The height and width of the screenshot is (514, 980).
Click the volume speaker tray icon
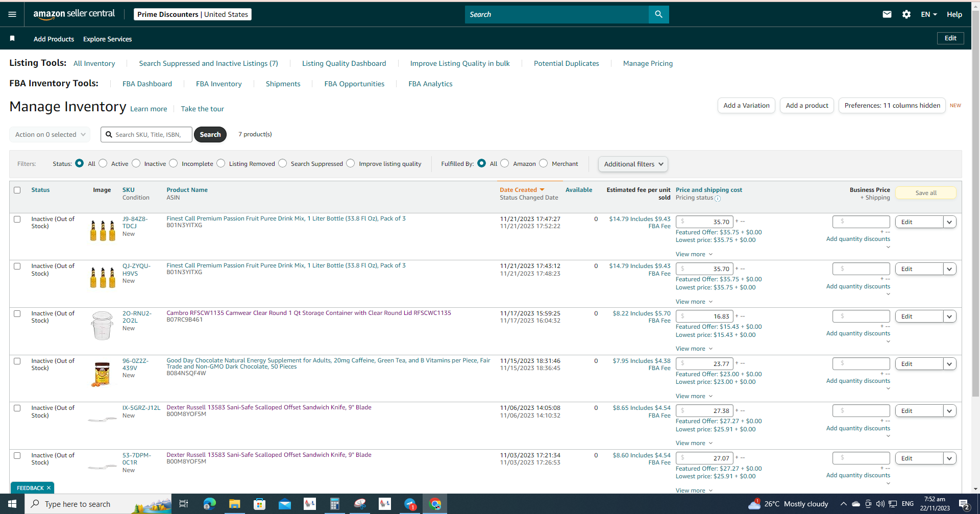coord(880,504)
